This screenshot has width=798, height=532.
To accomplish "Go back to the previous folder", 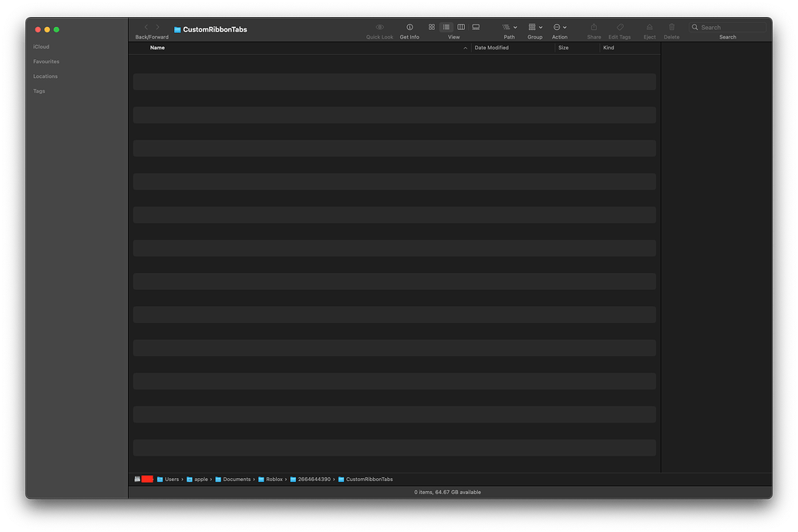I will pyautogui.click(x=146, y=28).
